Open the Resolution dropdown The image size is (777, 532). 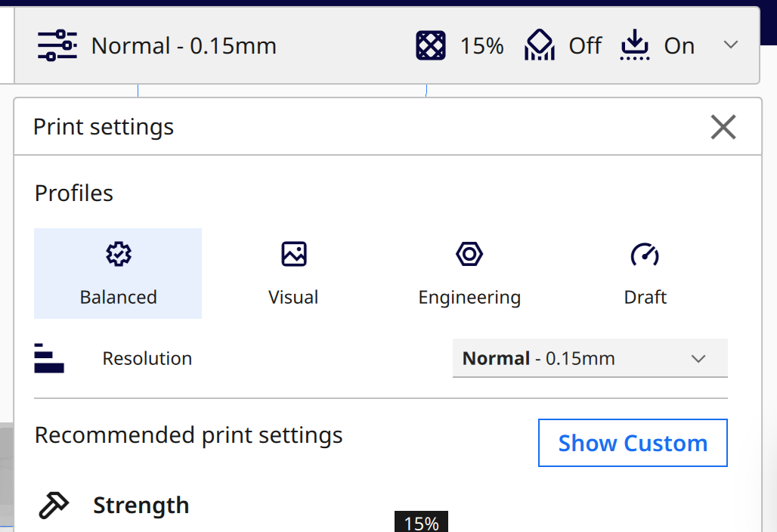coord(590,358)
